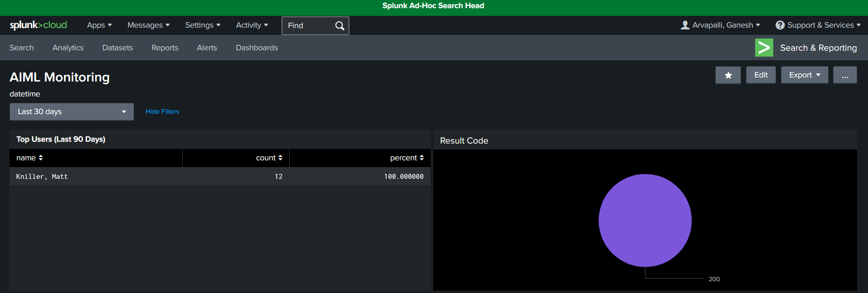Go to the Search tab
This screenshot has height=293, width=868.
22,48
